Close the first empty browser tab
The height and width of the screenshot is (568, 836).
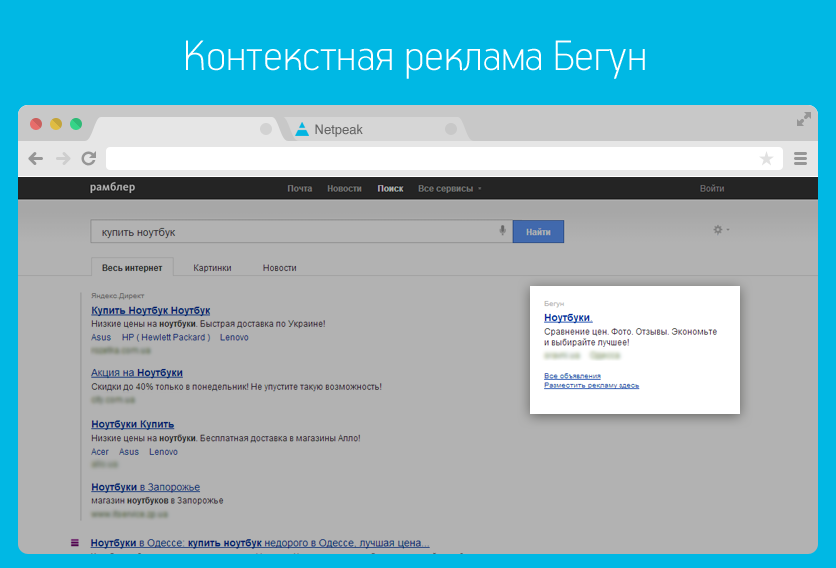266,129
